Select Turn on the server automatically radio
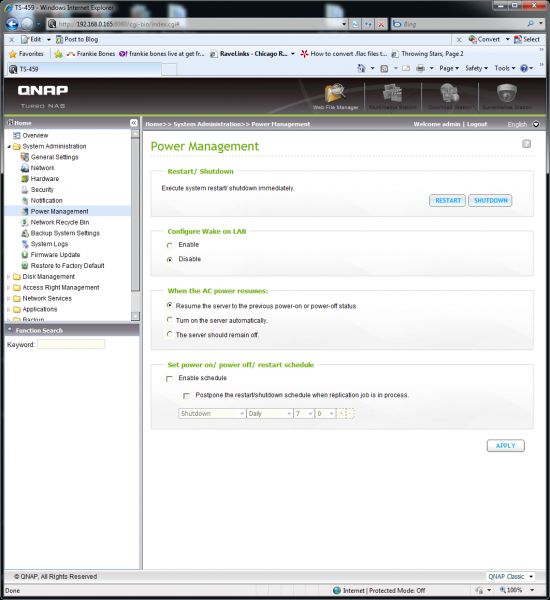The image size is (550, 600). (170, 320)
